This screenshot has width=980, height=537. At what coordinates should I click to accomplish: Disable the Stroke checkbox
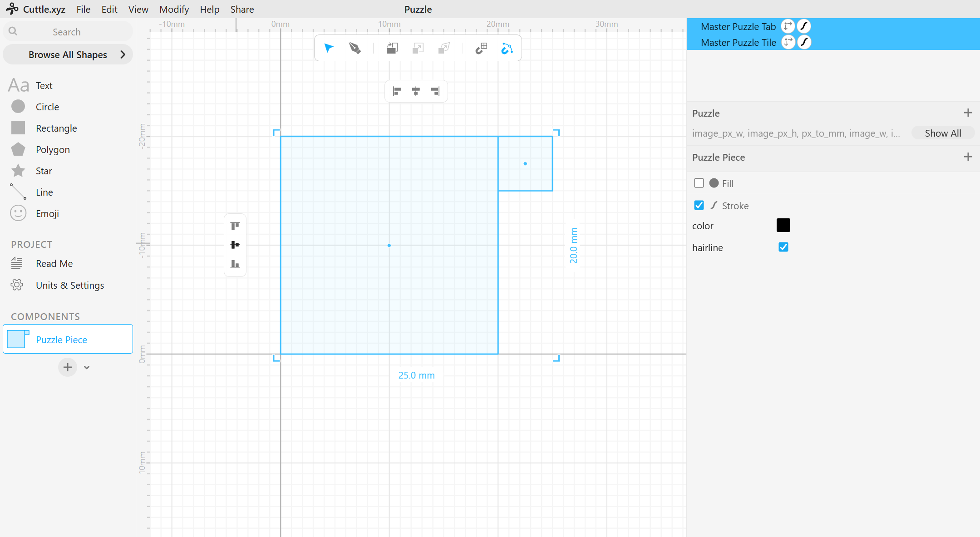[x=699, y=205]
